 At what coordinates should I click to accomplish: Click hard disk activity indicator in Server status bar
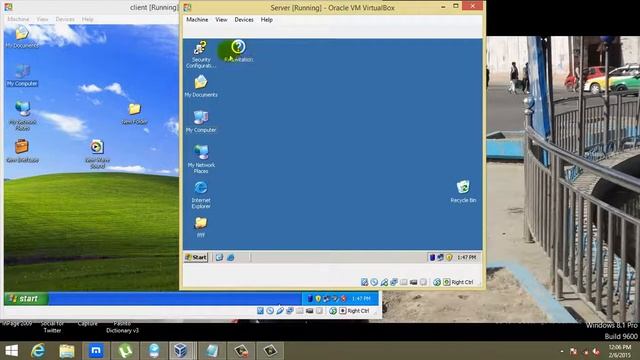[x=364, y=282]
